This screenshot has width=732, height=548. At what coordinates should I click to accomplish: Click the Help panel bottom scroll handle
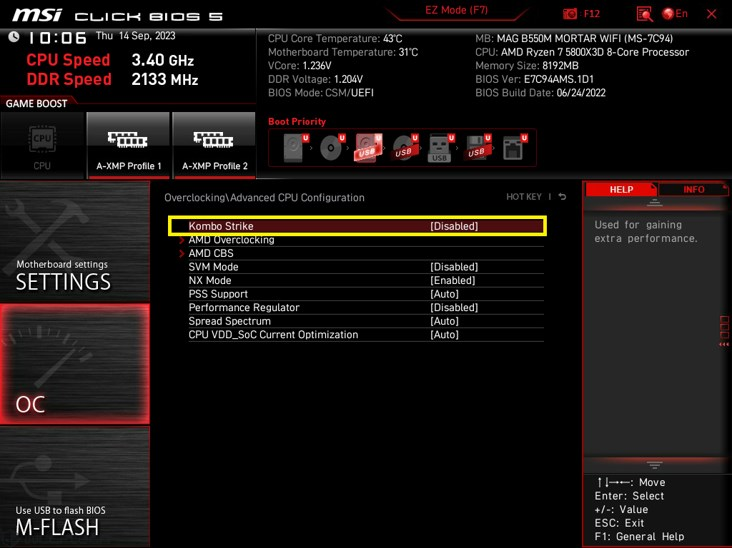655,465
